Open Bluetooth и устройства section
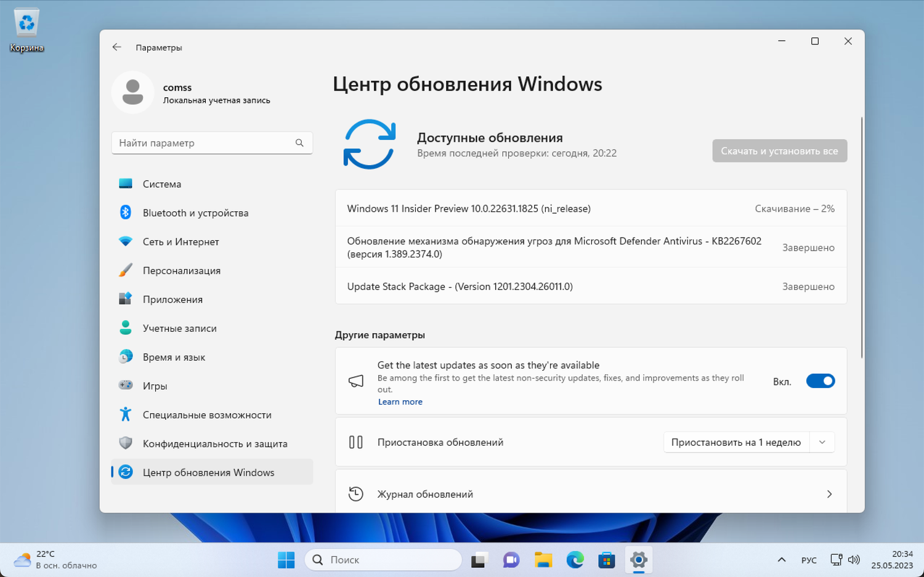924x577 pixels. click(x=212, y=212)
